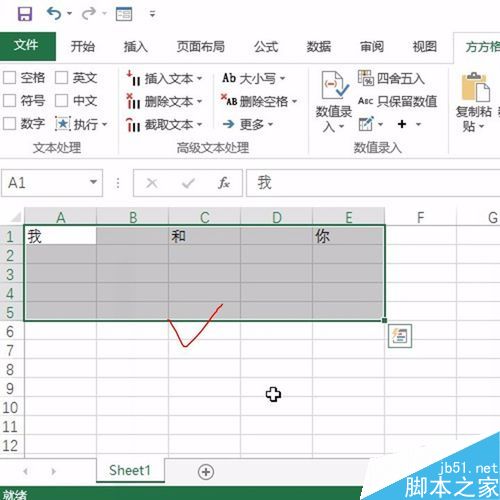Select row 12 header
The image size is (500, 500).
point(11,446)
